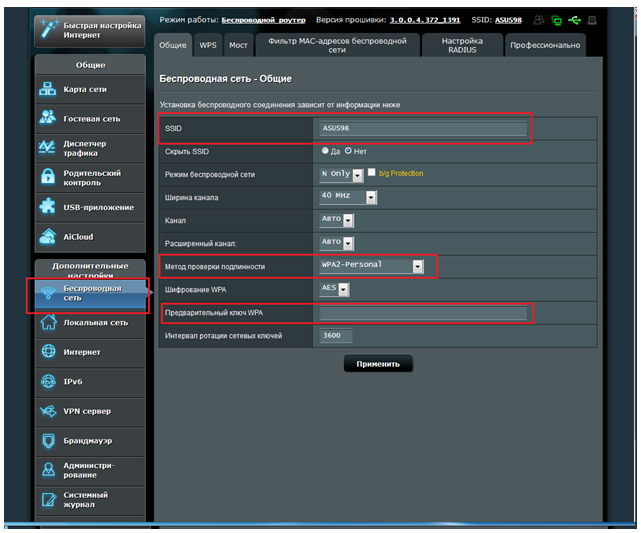Click the key rotation interval field 3600
Viewport: 641px width, 533px height.
click(x=336, y=336)
